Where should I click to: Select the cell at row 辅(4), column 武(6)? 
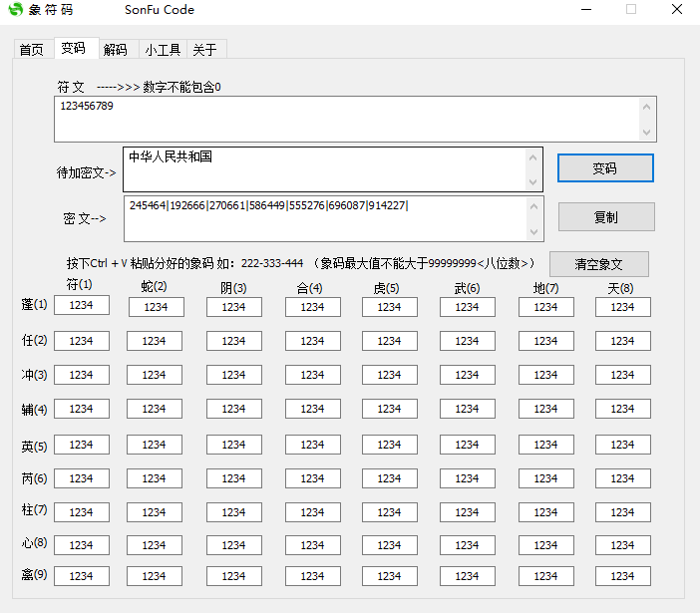[x=468, y=409]
